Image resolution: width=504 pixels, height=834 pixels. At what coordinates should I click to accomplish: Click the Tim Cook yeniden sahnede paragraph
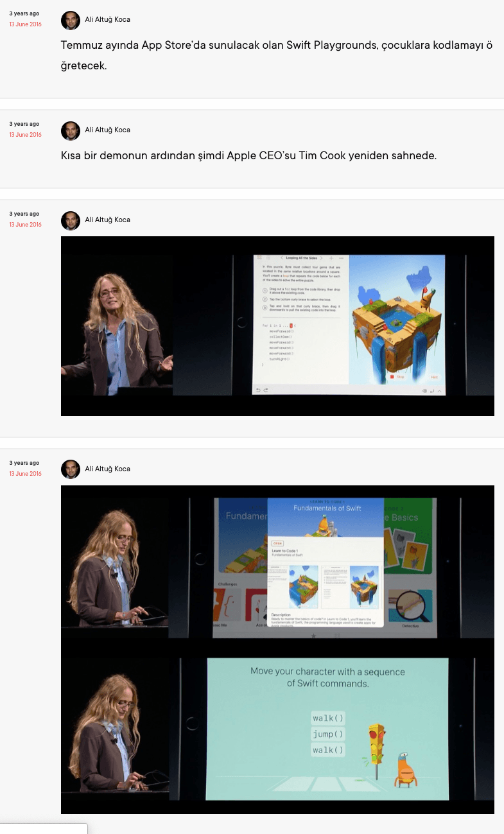248,156
